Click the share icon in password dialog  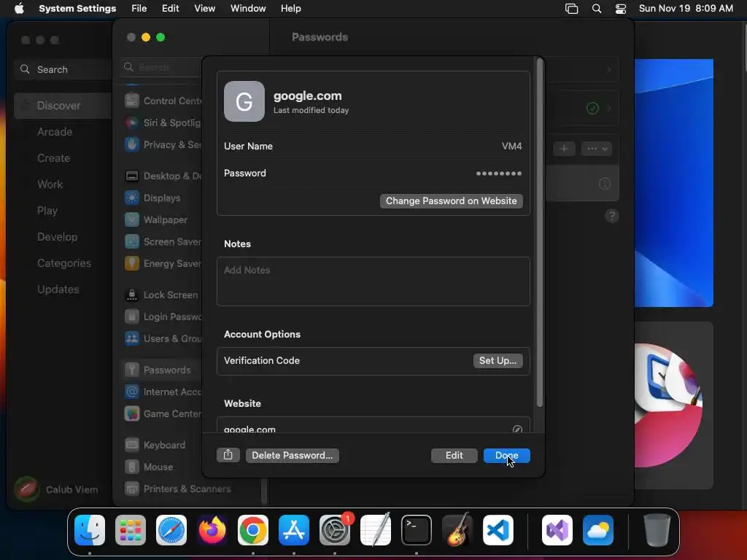[228, 455]
